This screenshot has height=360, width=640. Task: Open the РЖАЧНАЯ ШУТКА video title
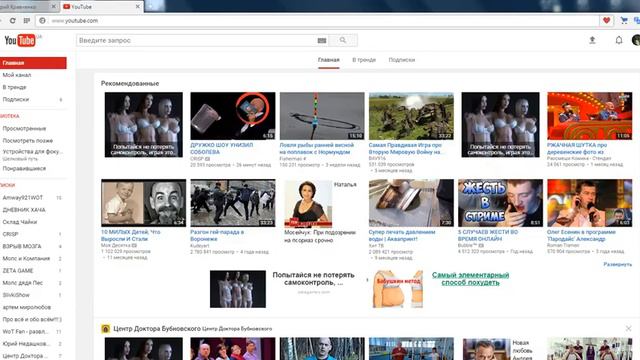point(577,148)
